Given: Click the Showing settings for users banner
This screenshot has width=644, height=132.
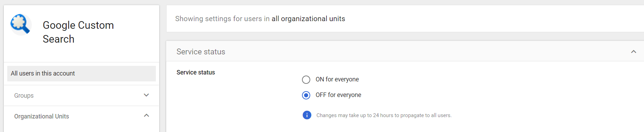Looking at the screenshot, I should pyautogui.click(x=405, y=19).
